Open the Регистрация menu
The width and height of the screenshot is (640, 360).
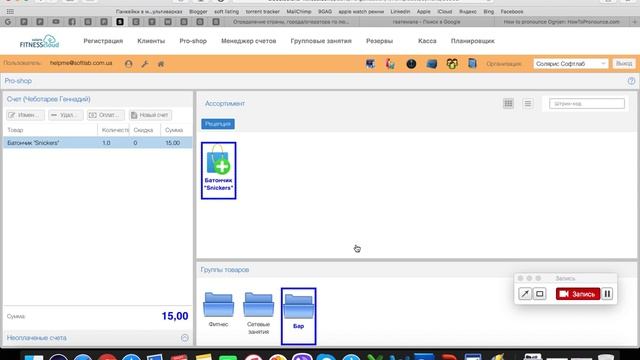(x=103, y=41)
